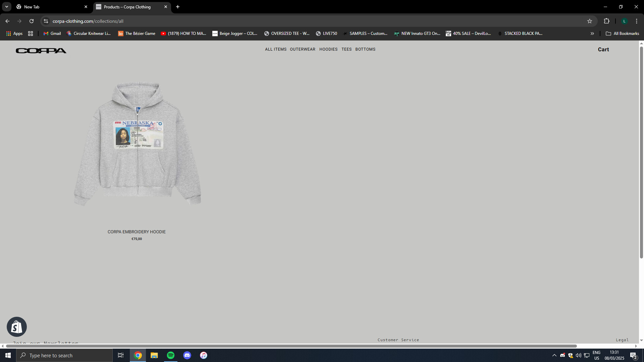644x362 pixels.
Task: Open the Chrome extensions puzzle icon
Action: 606,21
